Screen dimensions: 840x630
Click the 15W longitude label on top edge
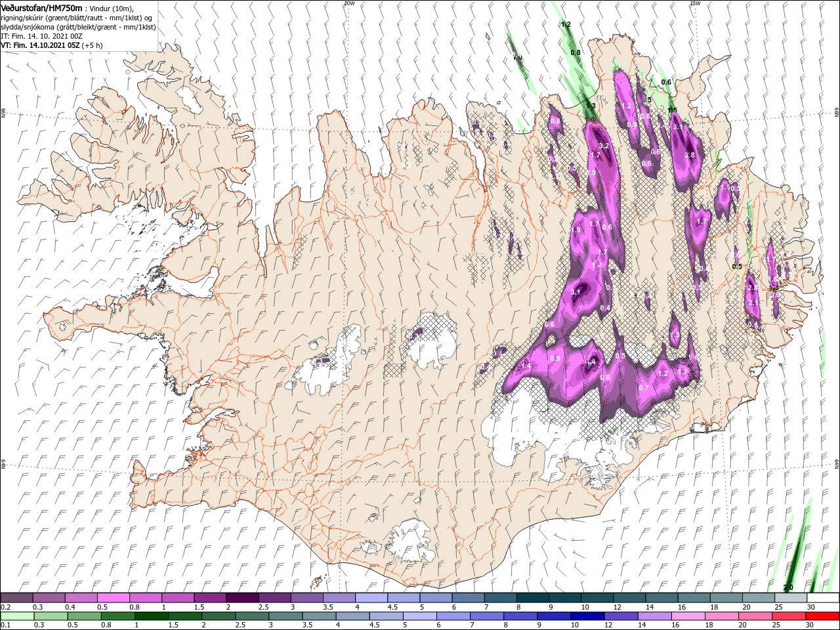coord(695,3)
